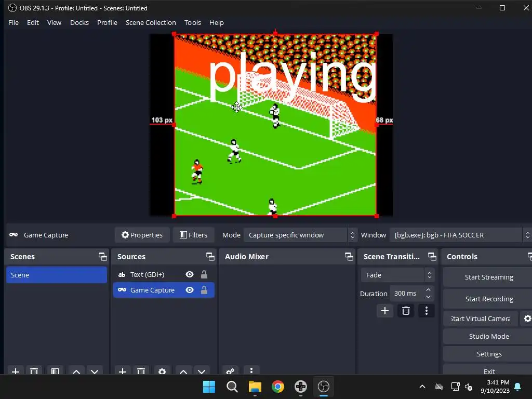Open File menu
The height and width of the screenshot is (399, 532).
pos(14,22)
